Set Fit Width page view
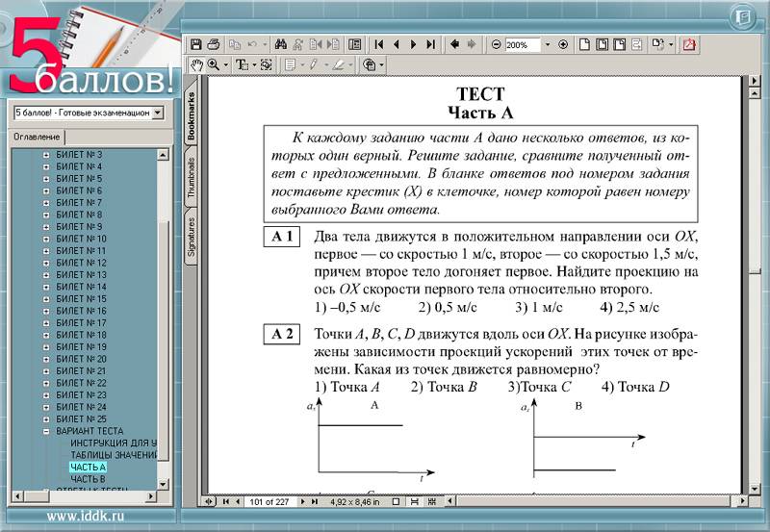Viewport: 770px width, 532px height. [620, 44]
